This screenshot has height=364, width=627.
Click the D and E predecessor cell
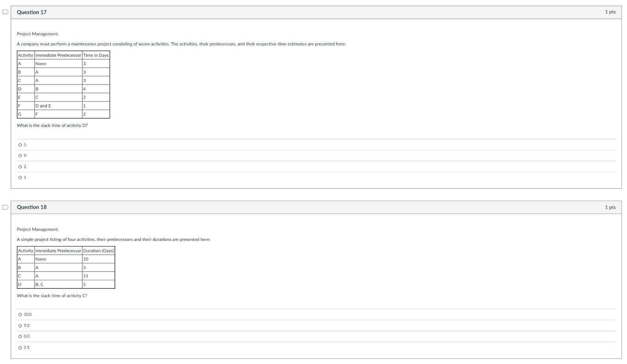pos(43,105)
